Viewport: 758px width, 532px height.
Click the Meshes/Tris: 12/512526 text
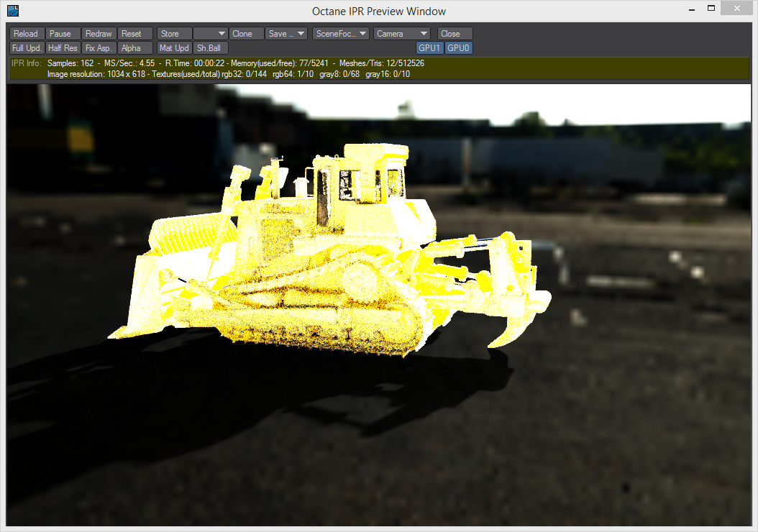tap(382, 63)
